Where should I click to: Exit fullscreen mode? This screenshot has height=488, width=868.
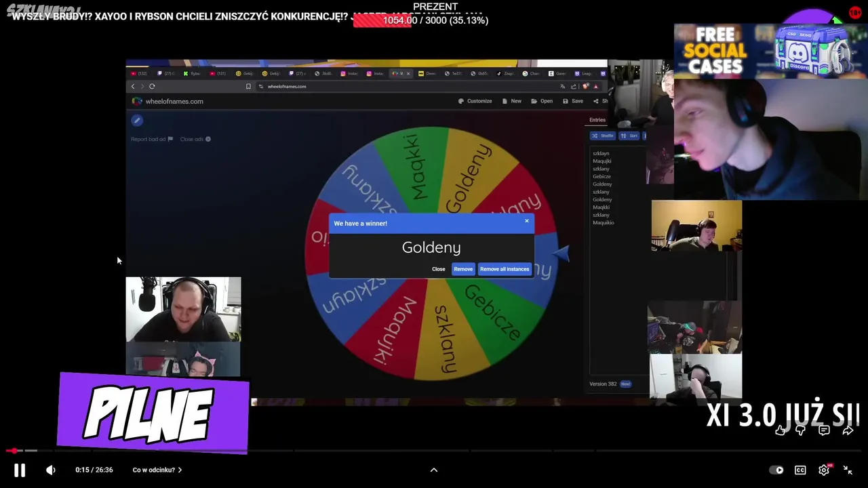coord(848,470)
